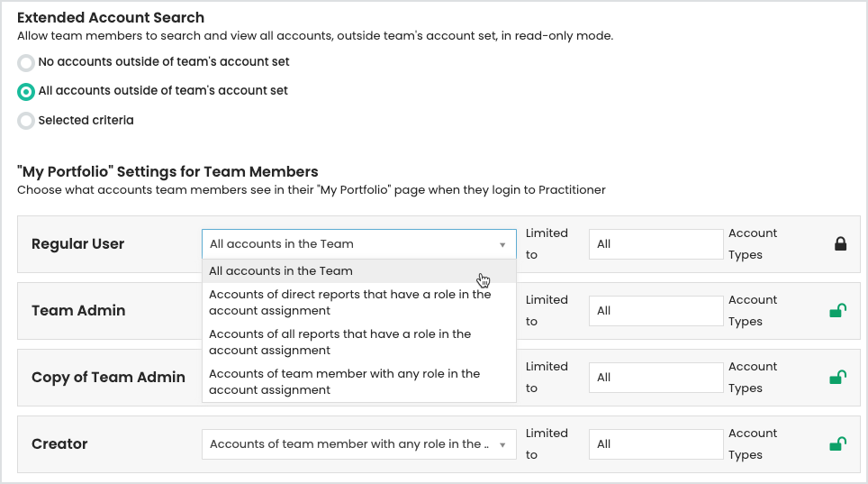This screenshot has width=868, height=484.
Task: Click Creator 'Limited to' All field
Action: click(x=656, y=444)
